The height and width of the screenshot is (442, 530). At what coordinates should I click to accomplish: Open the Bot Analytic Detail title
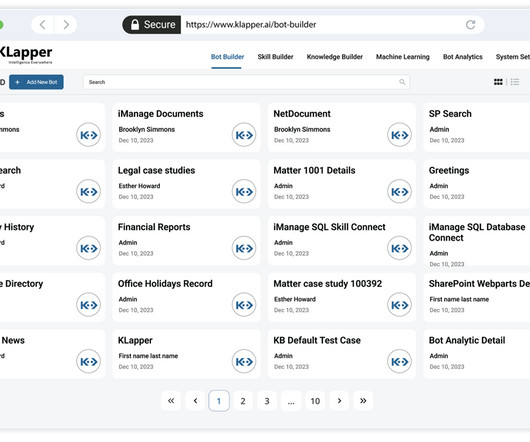click(x=467, y=340)
